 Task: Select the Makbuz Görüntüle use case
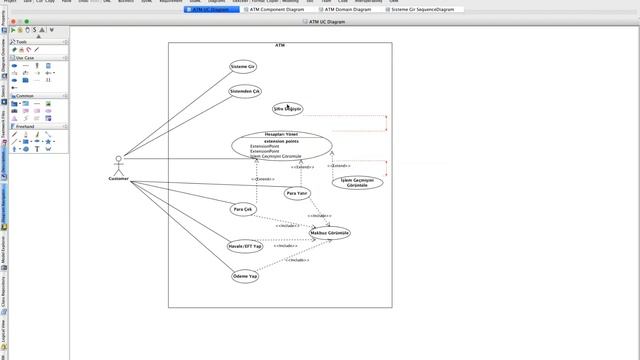click(329, 233)
